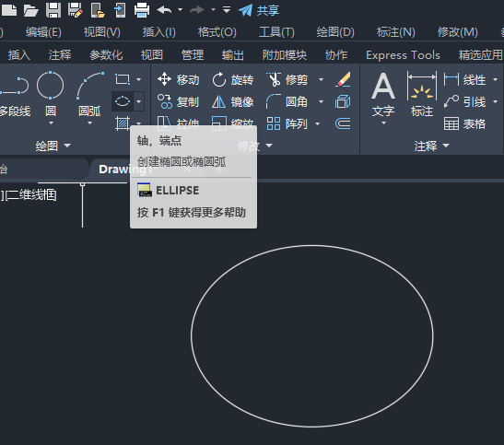Select the 修剪 trim tool
Viewport: 504px width, 445px height.
coord(287,79)
